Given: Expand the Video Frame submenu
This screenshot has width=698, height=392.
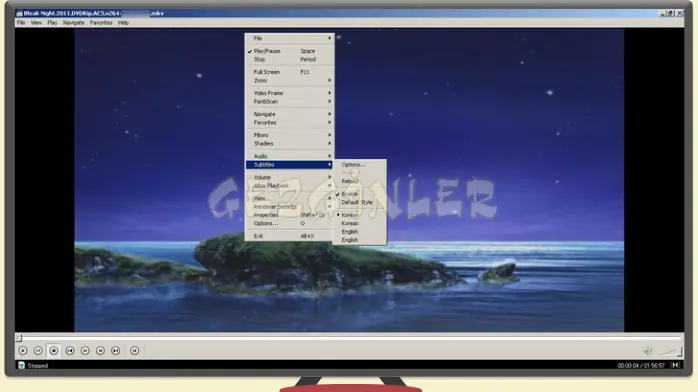Looking at the screenshot, I should 289,93.
